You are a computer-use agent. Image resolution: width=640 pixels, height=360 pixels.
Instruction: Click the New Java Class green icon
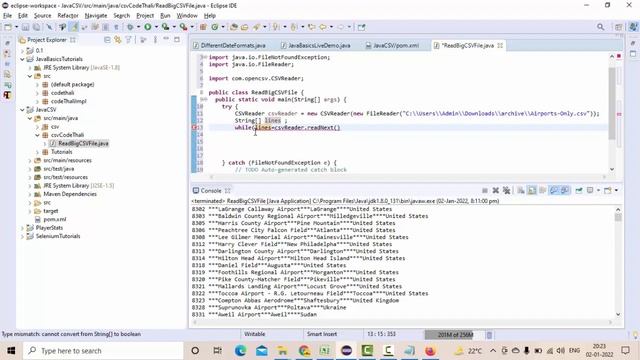coord(215,27)
